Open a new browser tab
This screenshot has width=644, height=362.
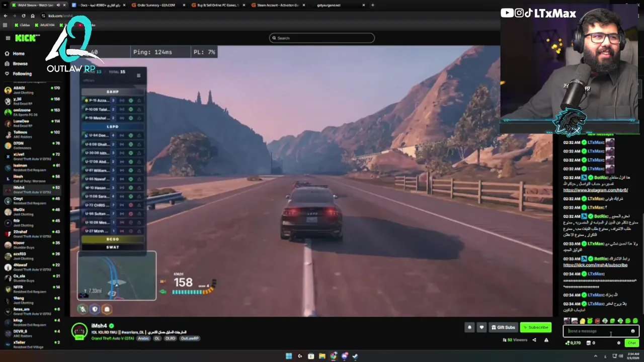pos(372,5)
